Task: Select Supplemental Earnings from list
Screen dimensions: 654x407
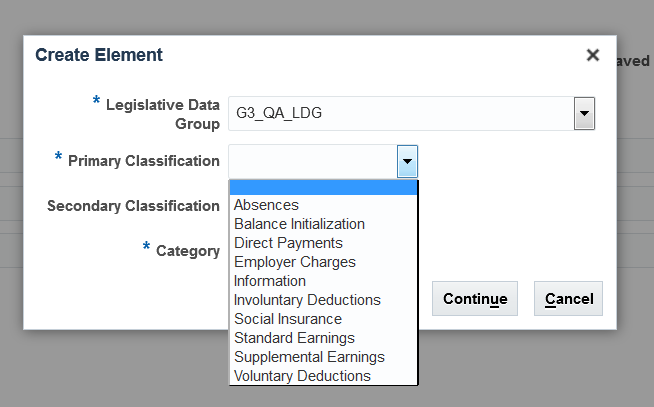Action: coord(309,357)
